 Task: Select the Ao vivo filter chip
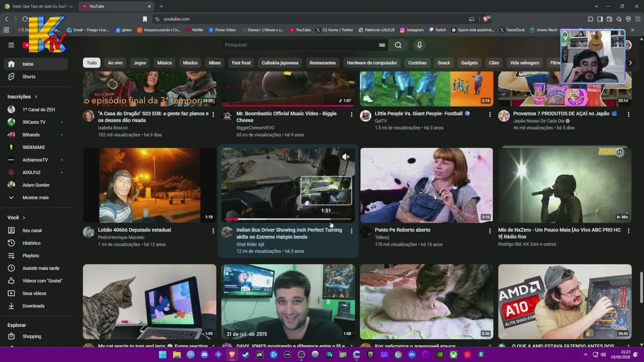(115, 63)
